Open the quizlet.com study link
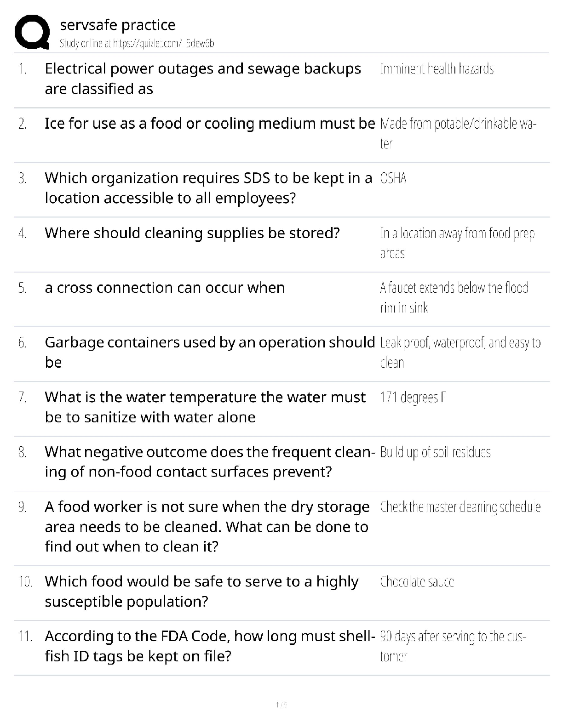The width and height of the screenshot is (563, 728). [x=137, y=44]
